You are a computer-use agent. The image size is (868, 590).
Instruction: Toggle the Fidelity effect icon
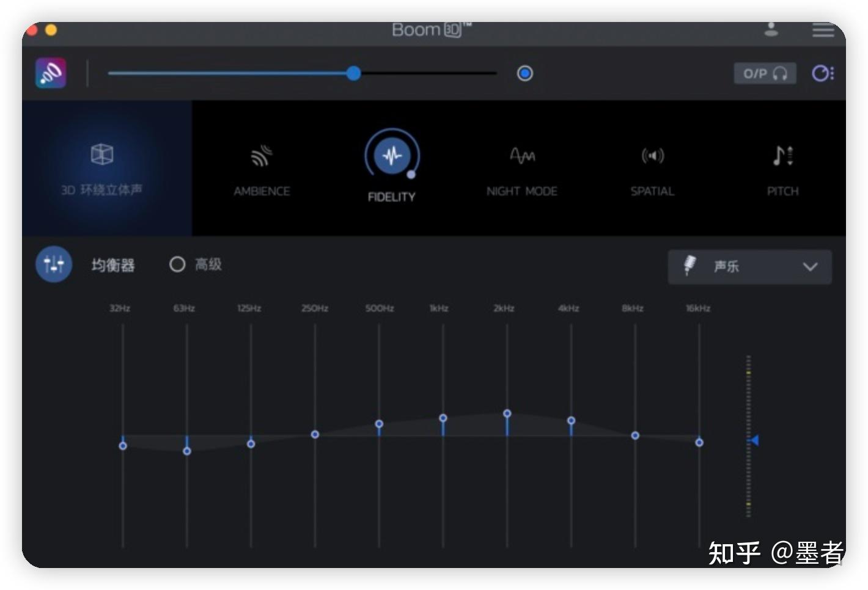pos(392,155)
